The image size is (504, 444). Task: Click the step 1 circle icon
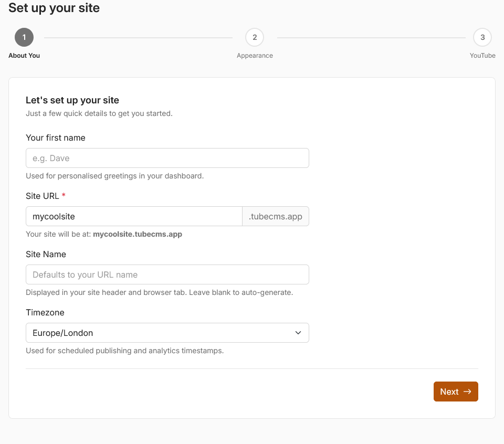click(24, 37)
